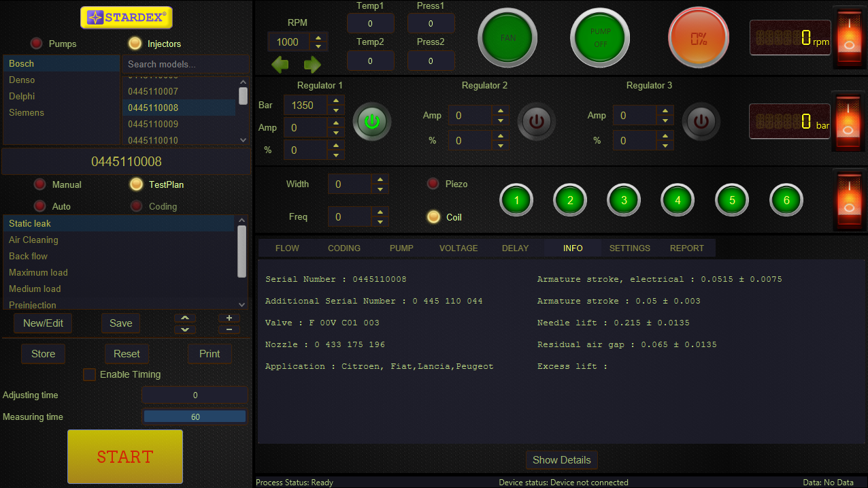Click the New/Edit button
The image size is (868, 488).
[x=43, y=323]
